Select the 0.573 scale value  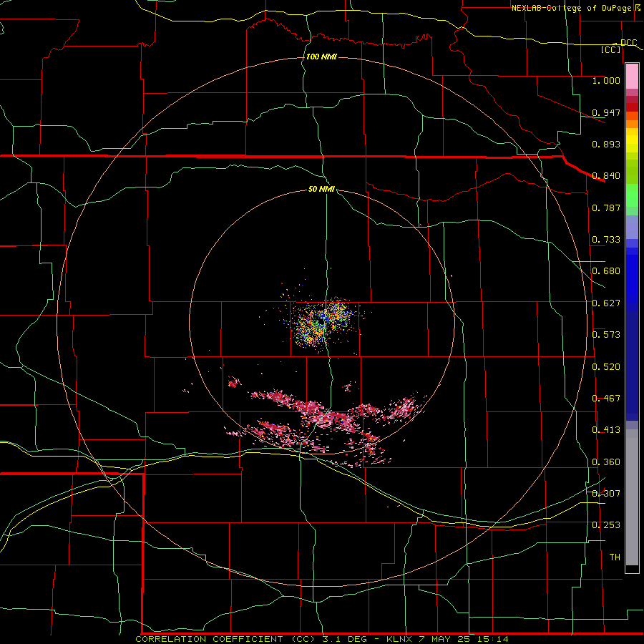(606, 335)
